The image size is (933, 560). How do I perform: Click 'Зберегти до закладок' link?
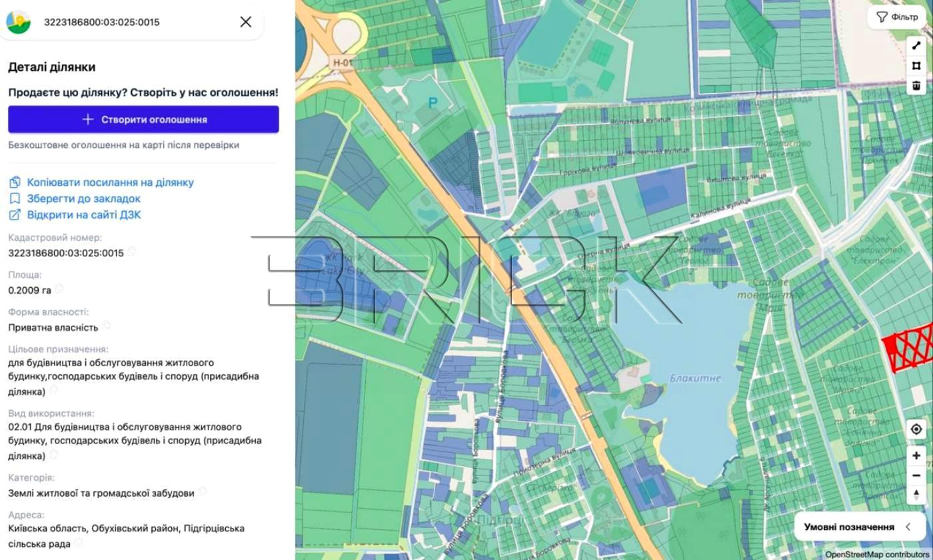tap(83, 198)
